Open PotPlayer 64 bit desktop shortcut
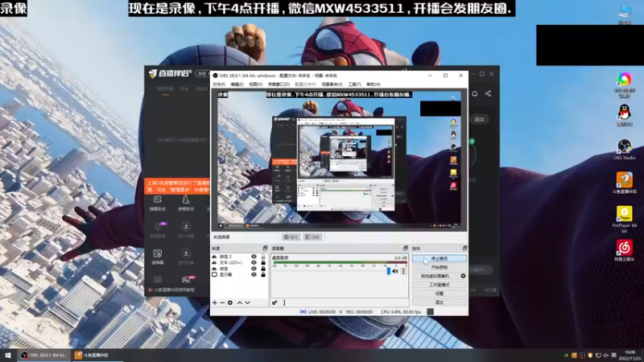 (625, 220)
